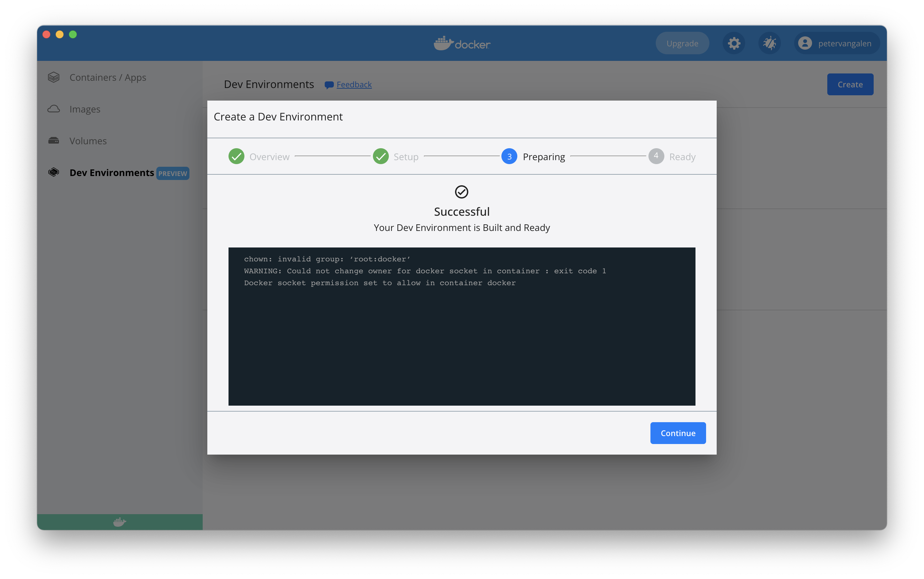Viewport: 924px width, 579px height.
Task: Expand the PREVIEW badge on Dev Environments
Action: tap(173, 173)
